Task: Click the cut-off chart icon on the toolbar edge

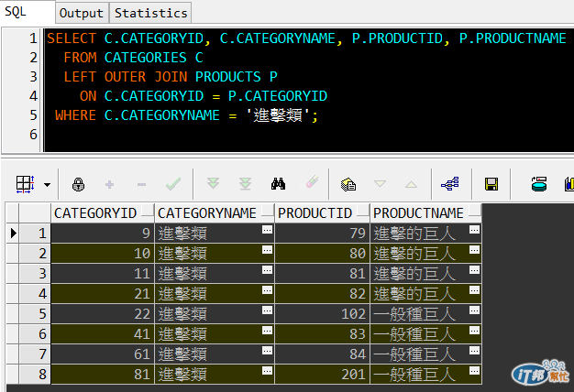Action: click(x=569, y=184)
